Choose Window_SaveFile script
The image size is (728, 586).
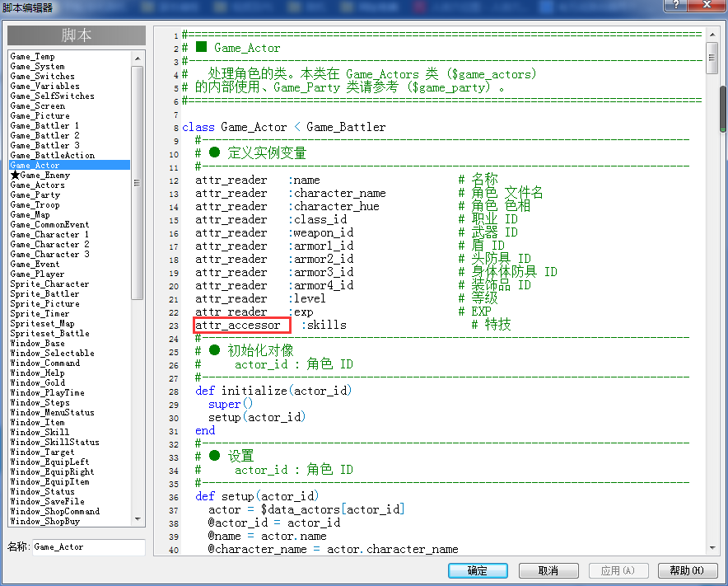tap(48, 501)
